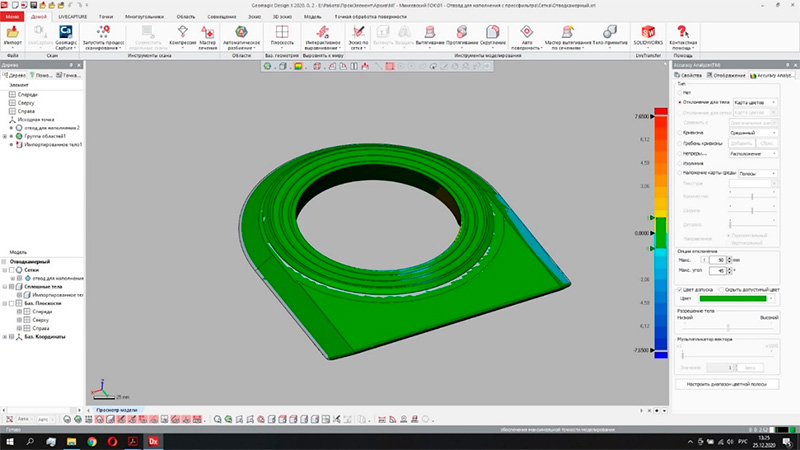Open the Карта цветов dropdown
800x450 pixels.
[x=755, y=102]
